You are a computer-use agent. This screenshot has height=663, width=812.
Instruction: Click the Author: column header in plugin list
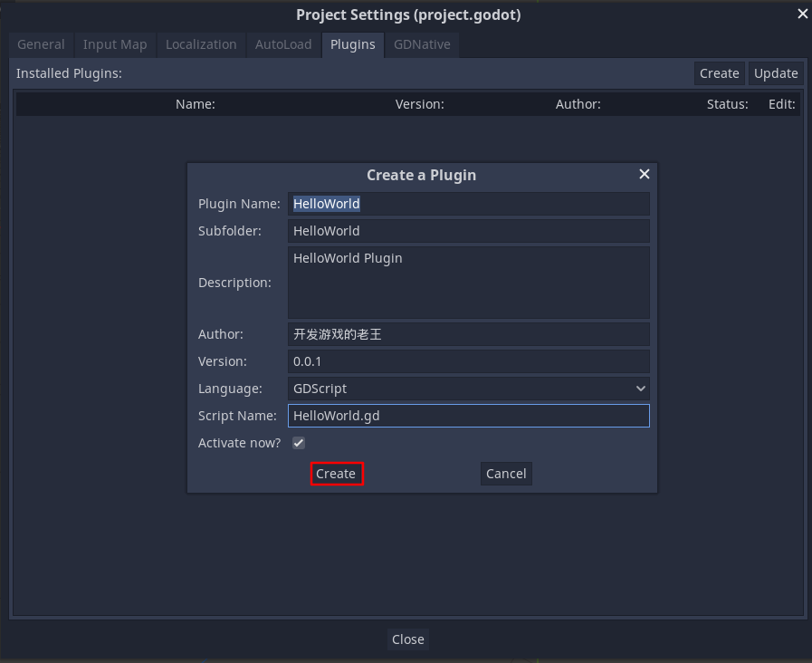coord(578,104)
